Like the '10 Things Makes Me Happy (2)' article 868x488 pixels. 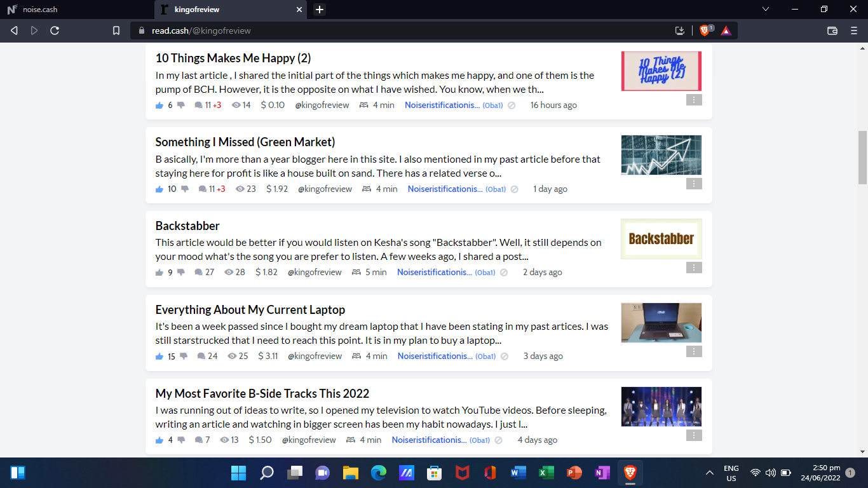[159, 105]
